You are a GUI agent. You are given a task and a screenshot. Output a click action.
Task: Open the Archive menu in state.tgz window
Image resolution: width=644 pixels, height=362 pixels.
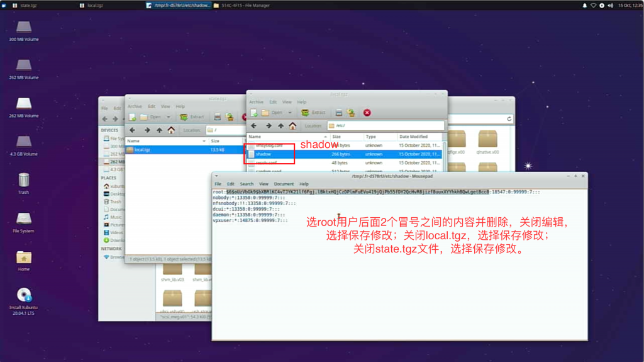pos(135,106)
